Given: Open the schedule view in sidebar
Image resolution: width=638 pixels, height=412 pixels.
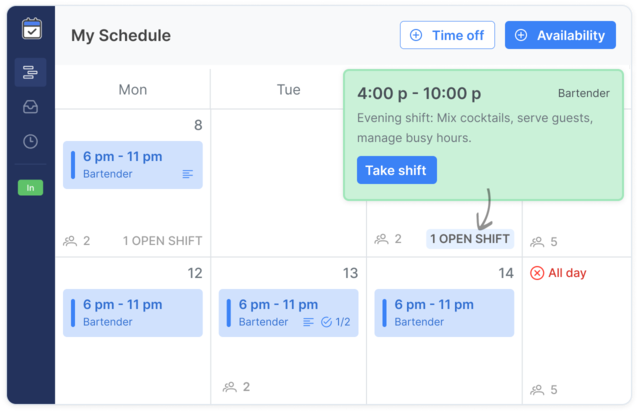Looking at the screenshot, I should tap(31, 72).
